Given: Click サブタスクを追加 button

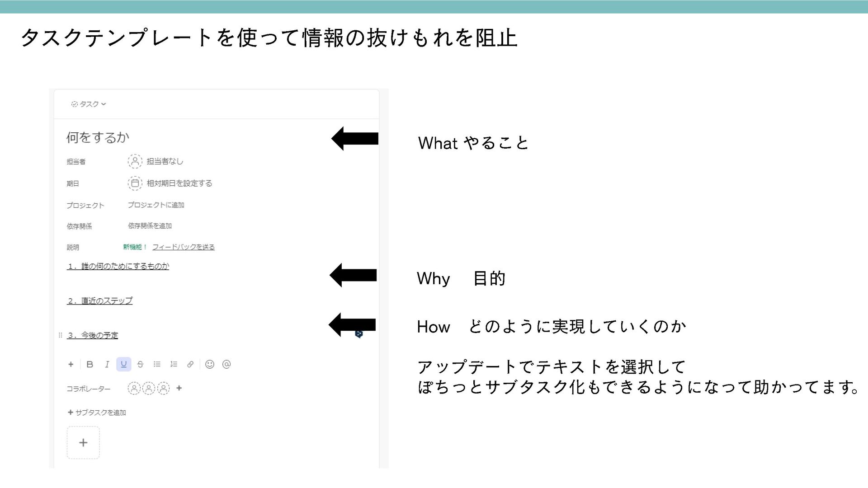Looking at the screenshot, I should (x=97, y=413).
